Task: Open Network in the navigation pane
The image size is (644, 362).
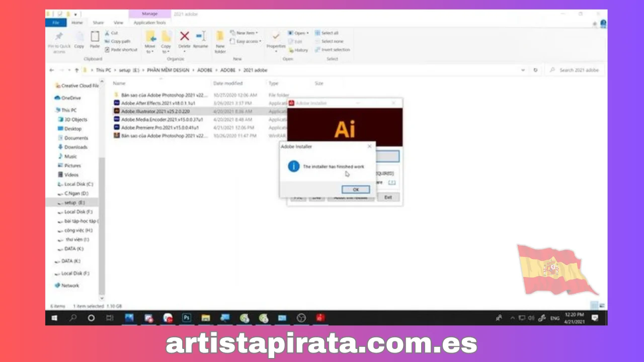Action: (x=67, y=286)
